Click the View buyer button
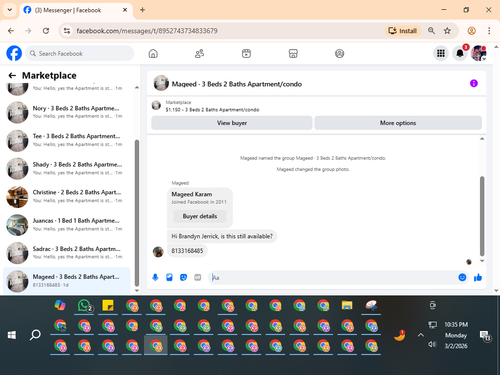 [x=232, y=123]
